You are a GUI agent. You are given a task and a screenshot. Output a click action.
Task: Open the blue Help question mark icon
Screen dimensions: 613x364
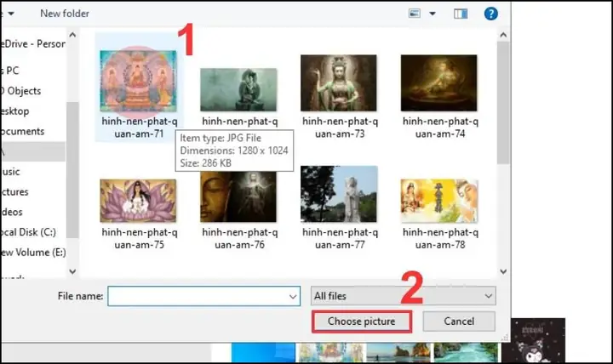pyautogui.click(x=490, y=14)
